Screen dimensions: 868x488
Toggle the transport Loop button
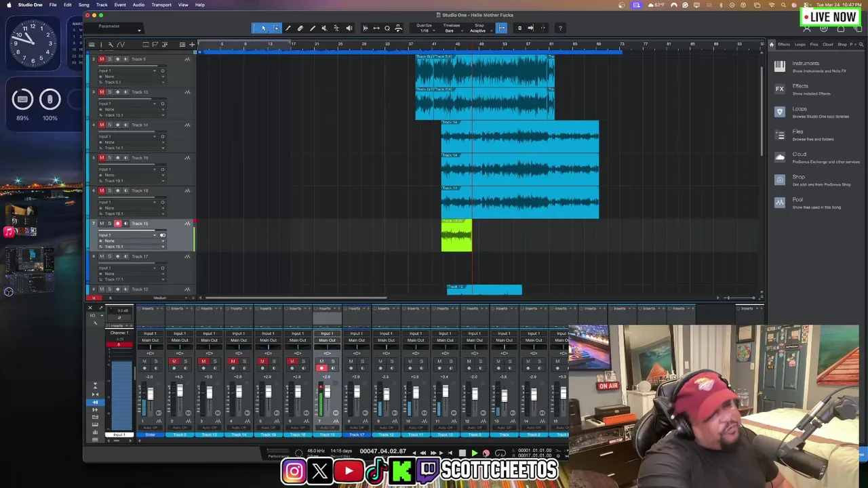500,453
